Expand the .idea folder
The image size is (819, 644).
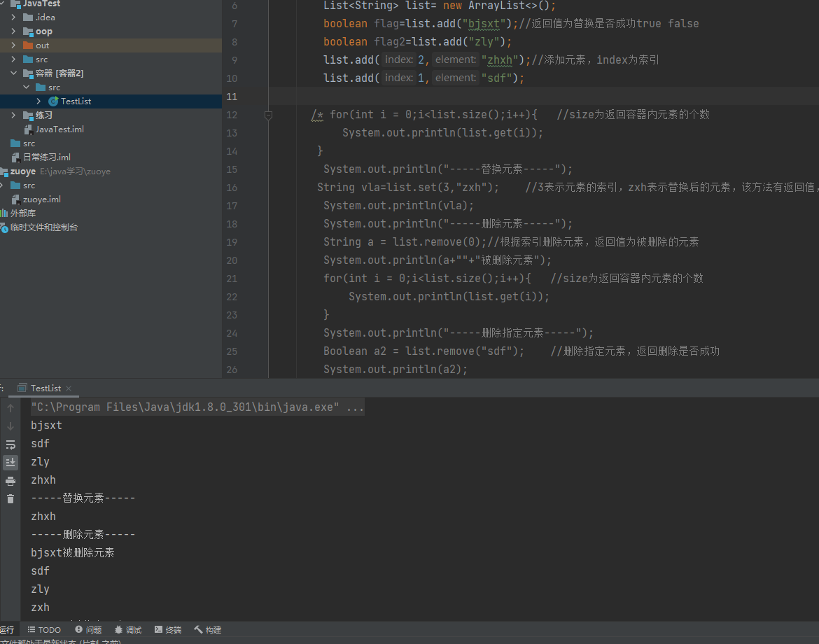(x=13, y=17)
